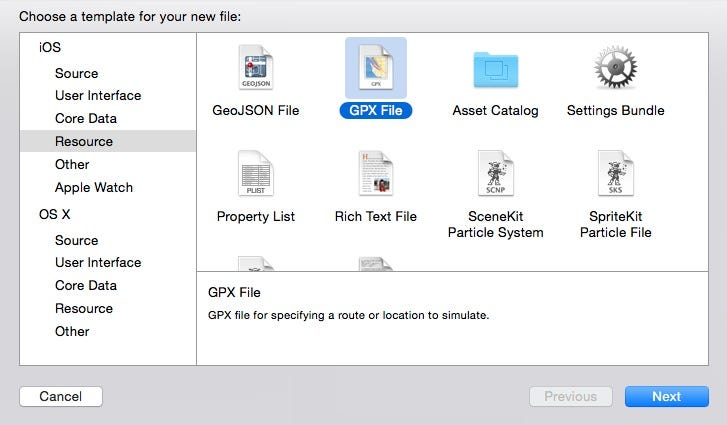The width and height of the screenshot is (727, 425).
Task: Open iOS Core Data category
Action: tap(86, 119)
